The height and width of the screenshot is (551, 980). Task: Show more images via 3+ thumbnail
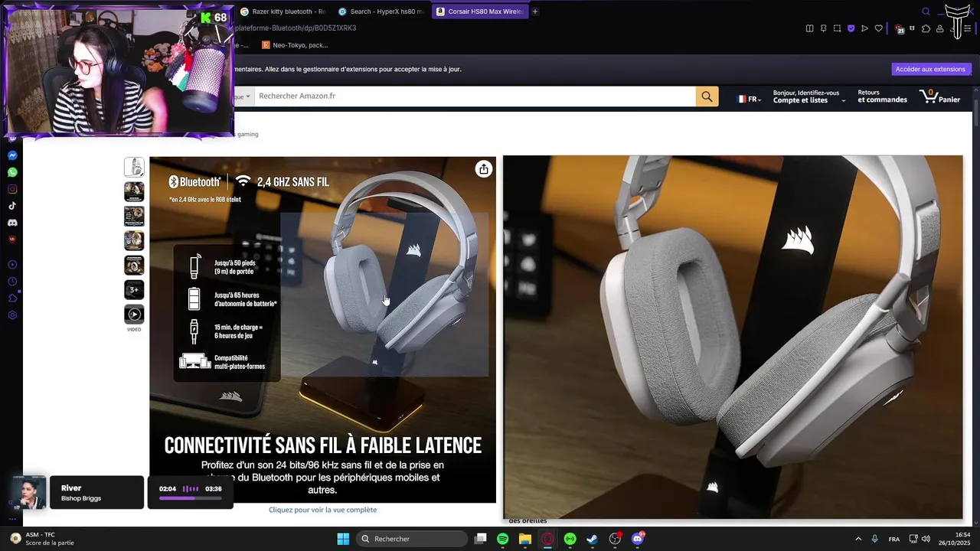134,289
